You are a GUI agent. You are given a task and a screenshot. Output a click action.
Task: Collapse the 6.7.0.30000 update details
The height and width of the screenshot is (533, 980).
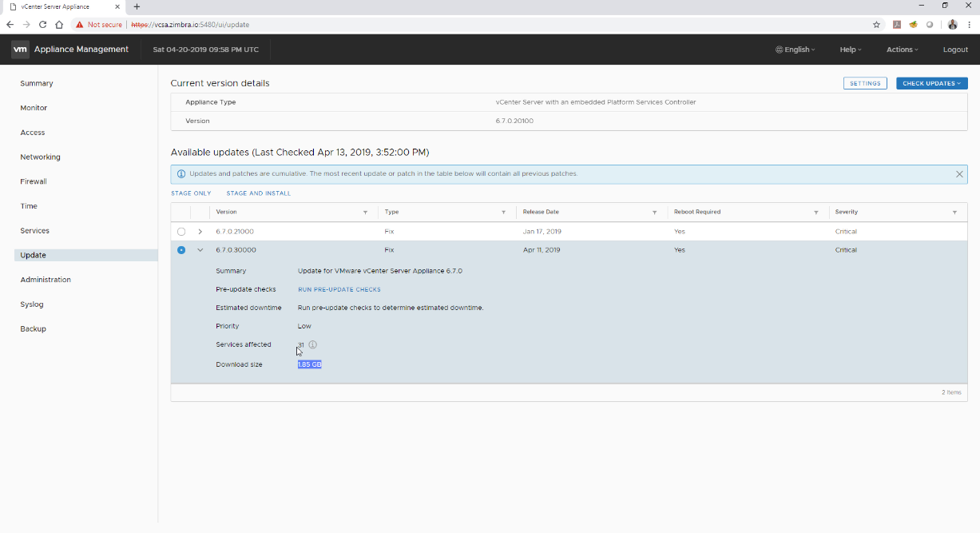200,250
